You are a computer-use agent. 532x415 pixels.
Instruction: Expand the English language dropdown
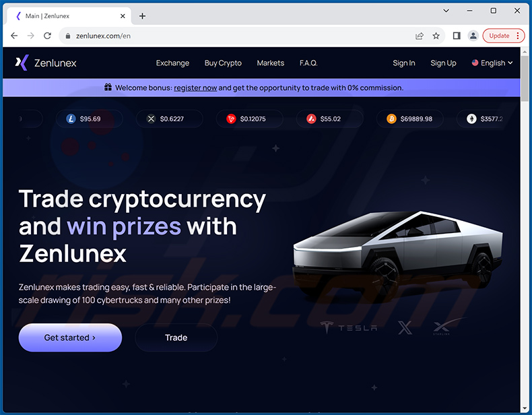click(492, 63)
